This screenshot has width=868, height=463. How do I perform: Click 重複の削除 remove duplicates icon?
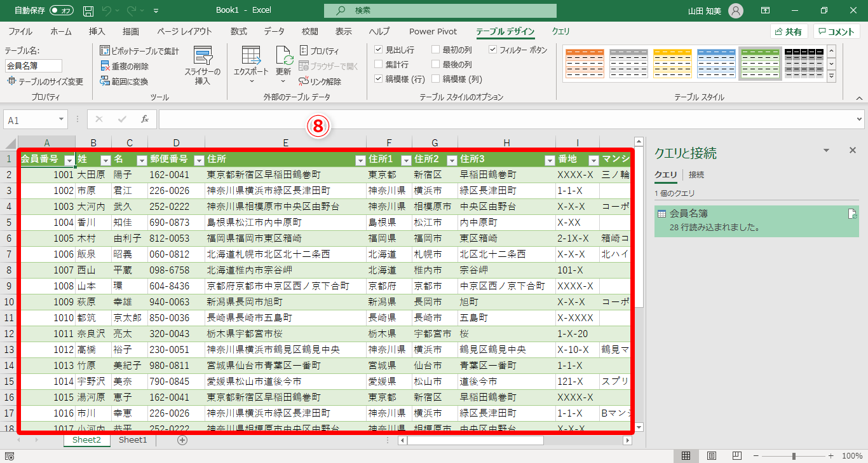click(106, 66)
